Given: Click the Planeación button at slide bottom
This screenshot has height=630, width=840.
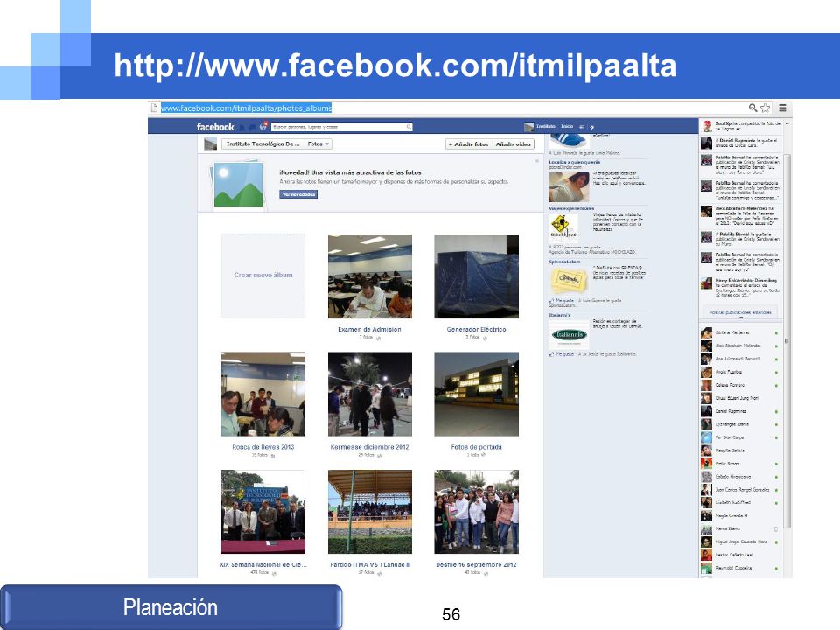Looking at the screenshot, I should point(171,607).
